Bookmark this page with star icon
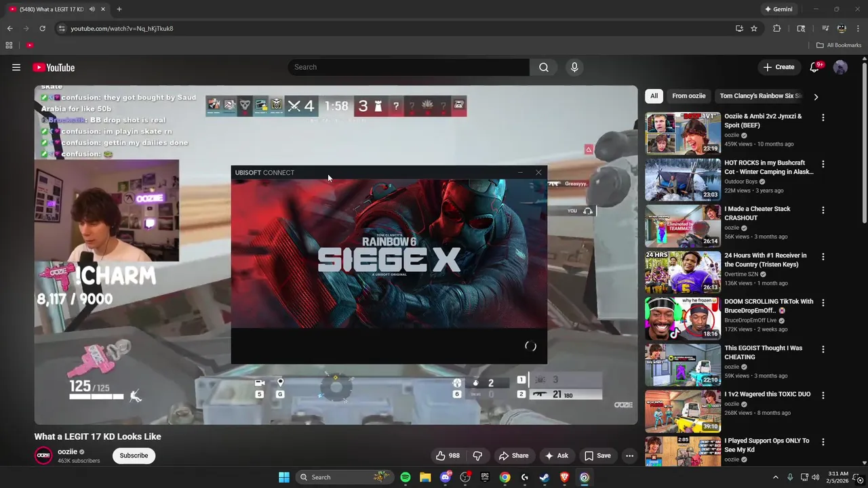This screenshot has width=868, height=488. coord(754,28)
